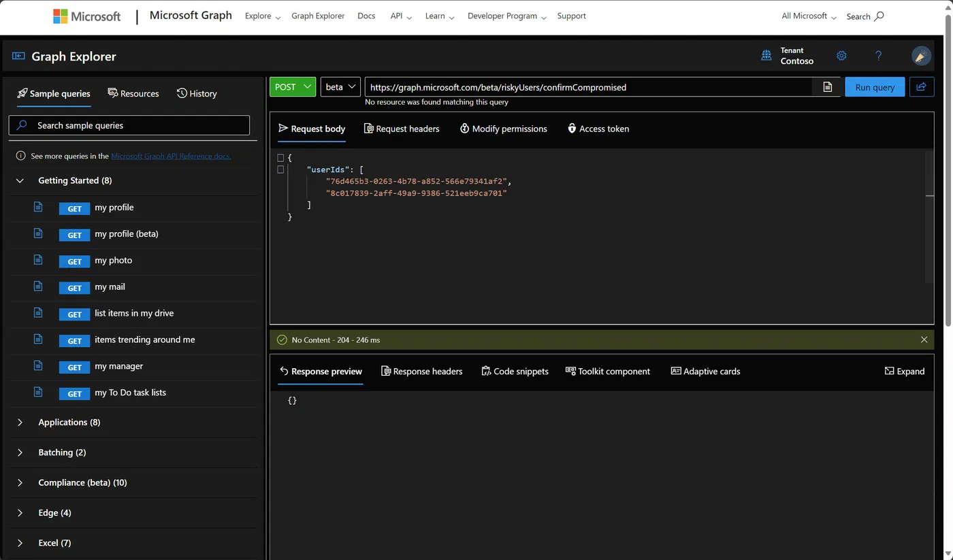
Task: Toggle fold box on first JSON line
Action: pos(280,158)
